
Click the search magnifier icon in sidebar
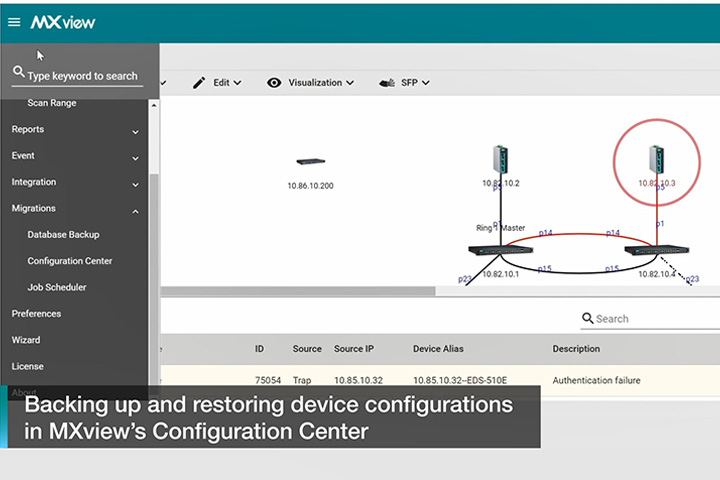point(18,73)
